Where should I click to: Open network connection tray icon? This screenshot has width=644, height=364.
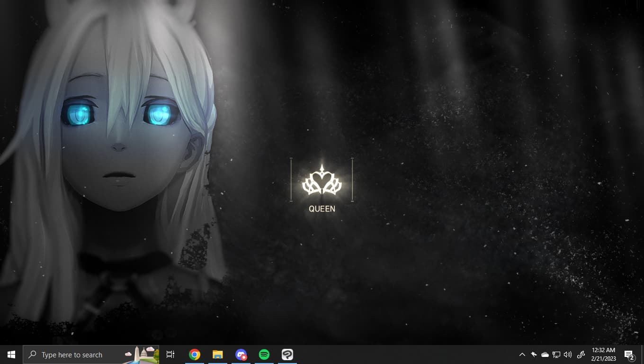click(x=556, y=355)
